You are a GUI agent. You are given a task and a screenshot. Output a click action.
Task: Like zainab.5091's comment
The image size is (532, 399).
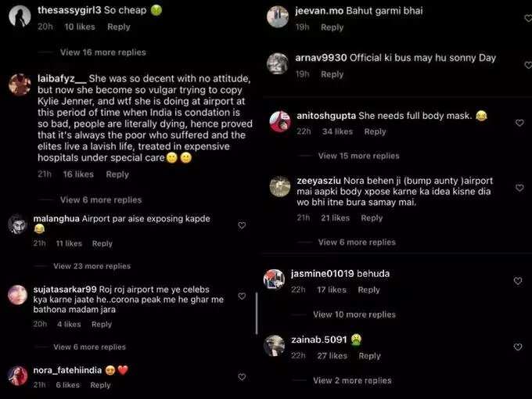[x=518, y=347]
